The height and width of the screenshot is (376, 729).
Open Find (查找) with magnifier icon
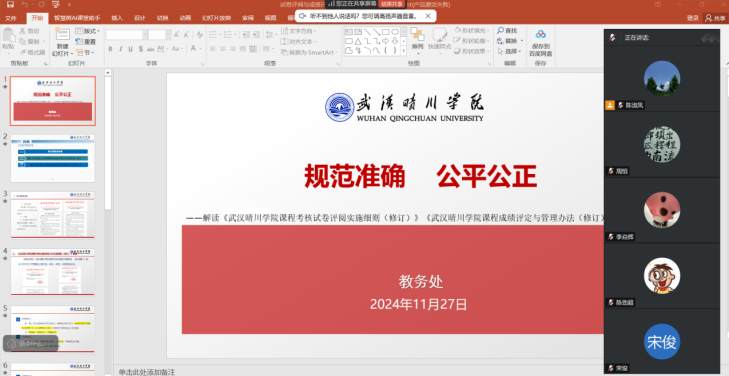click(x=507, y=31)
